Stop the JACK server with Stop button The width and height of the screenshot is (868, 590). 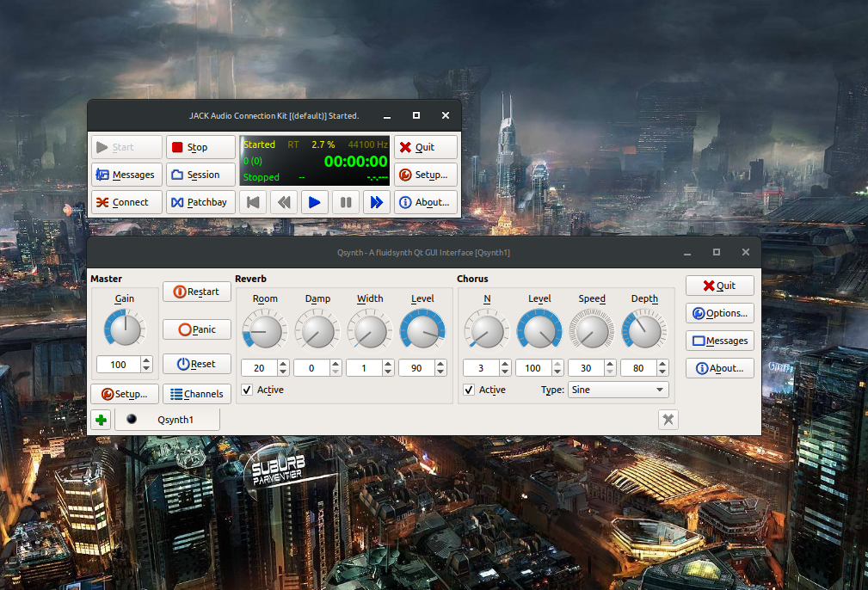[201, 147]
